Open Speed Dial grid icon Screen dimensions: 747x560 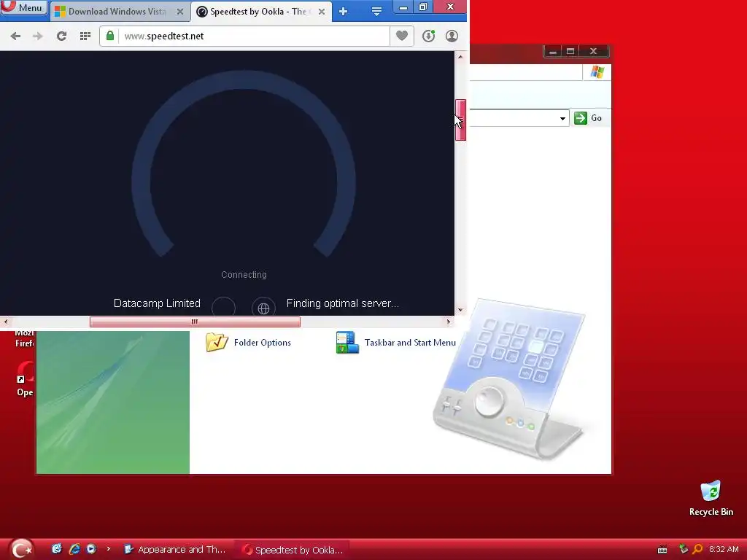[x=85, y=36]
